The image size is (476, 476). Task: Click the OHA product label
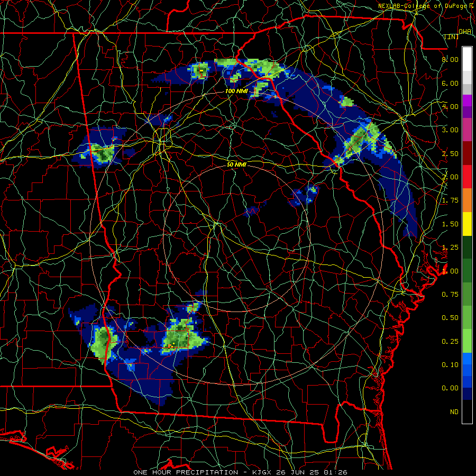[x=465, y=31]
